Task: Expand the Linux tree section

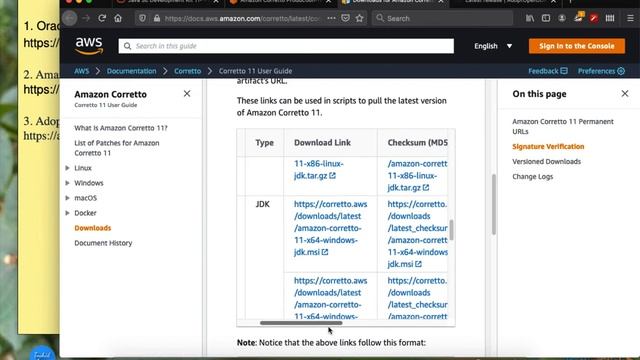Action: (x=67, y=168)
